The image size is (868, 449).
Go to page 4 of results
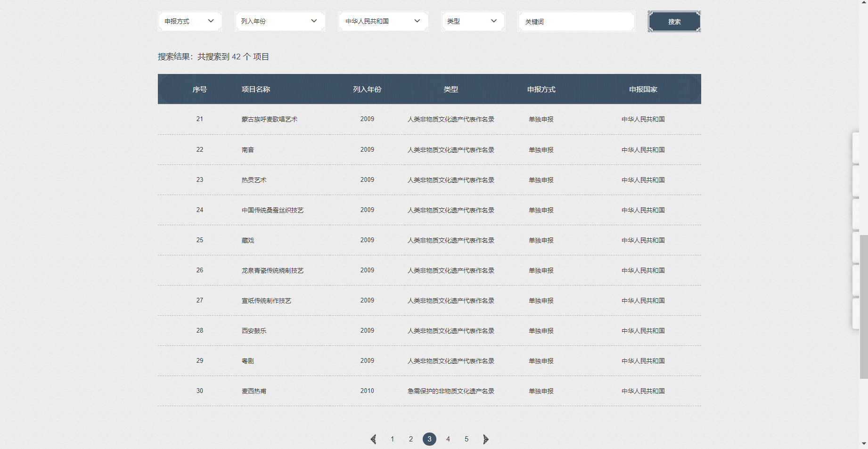coord(448,439)
